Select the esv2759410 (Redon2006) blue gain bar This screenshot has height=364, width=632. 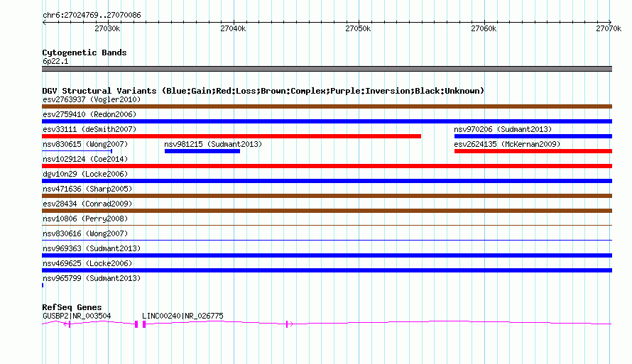327,121
